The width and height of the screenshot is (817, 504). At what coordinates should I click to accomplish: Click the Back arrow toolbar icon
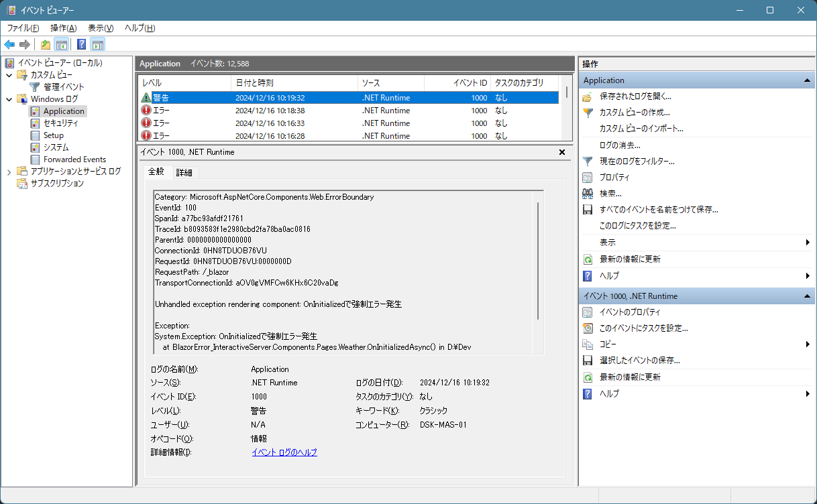click(x=9, y=45)
